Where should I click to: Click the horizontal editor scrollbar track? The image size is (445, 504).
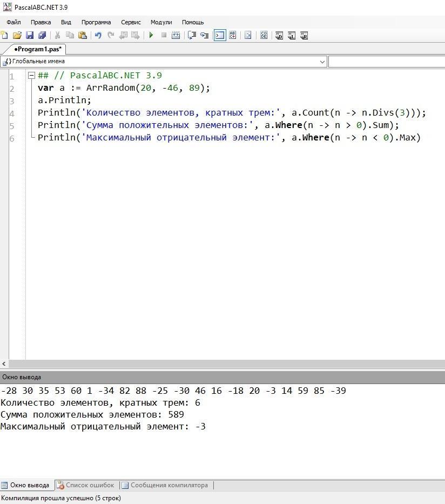click(226, 364)
